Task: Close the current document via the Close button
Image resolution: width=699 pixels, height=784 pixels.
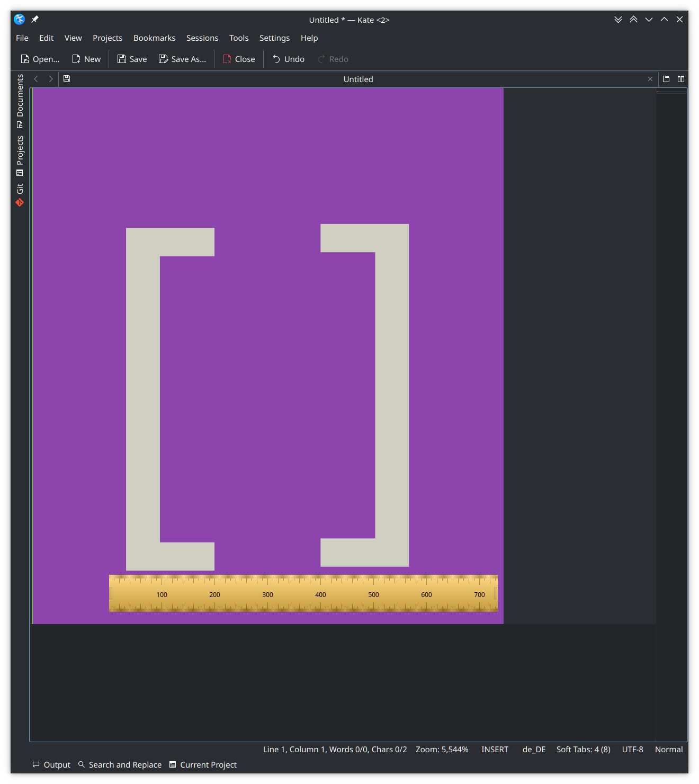Action: click(x=239, y=59)
